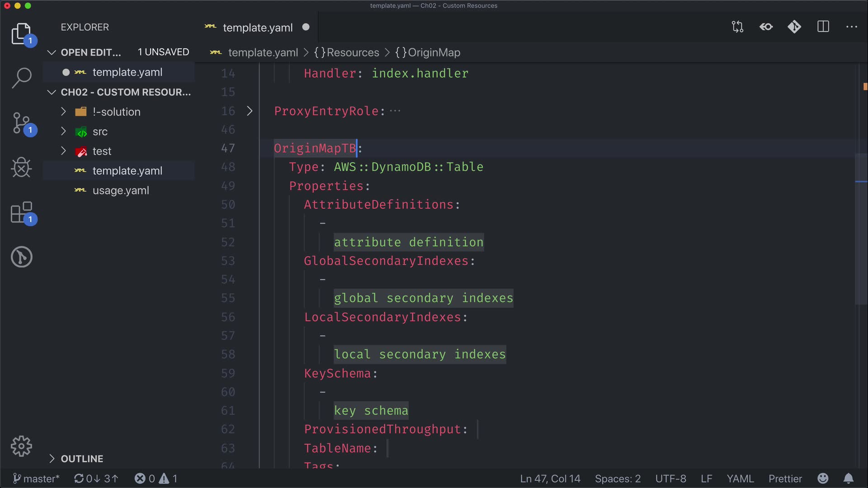This screenshot has height=488, width=868.
Task: Expand the !-solution folder
Action: [x=63, y=112]
